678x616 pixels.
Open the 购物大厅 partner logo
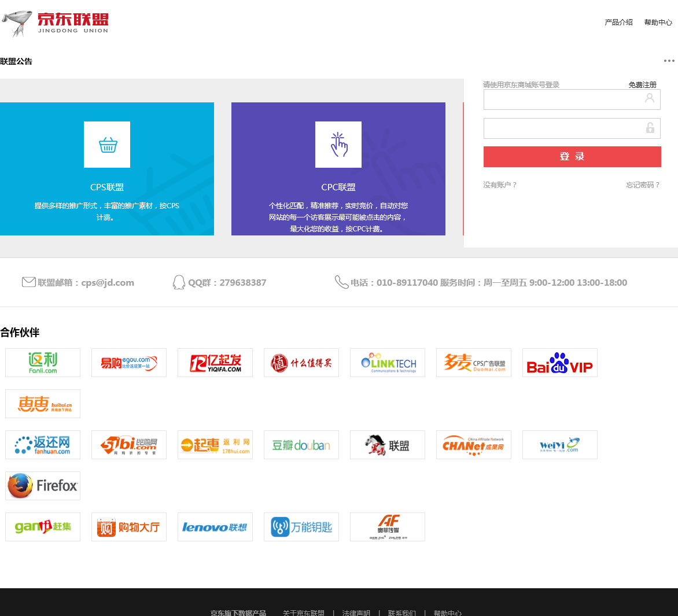(x=129, y=527)
